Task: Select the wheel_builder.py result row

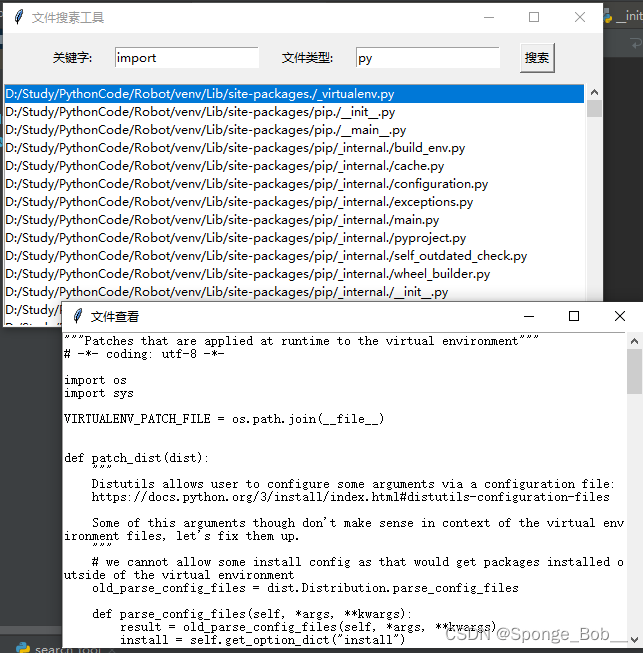Action: click(x=294, y=274)
